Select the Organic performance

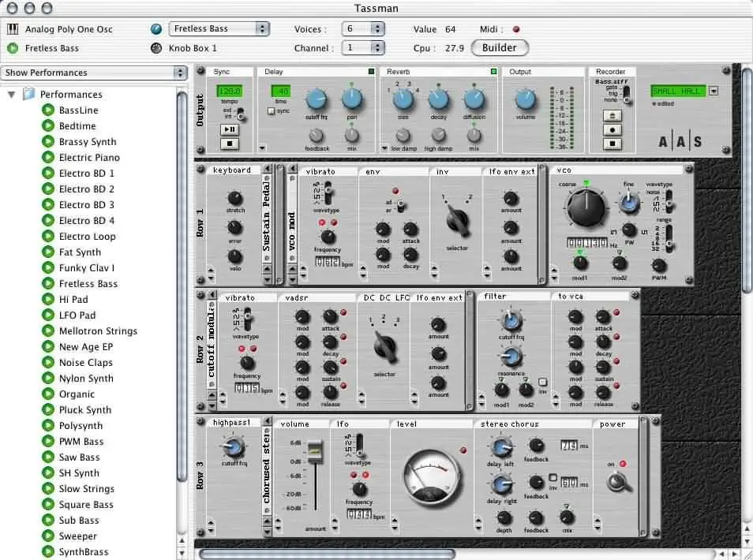[x=77, y=394]
